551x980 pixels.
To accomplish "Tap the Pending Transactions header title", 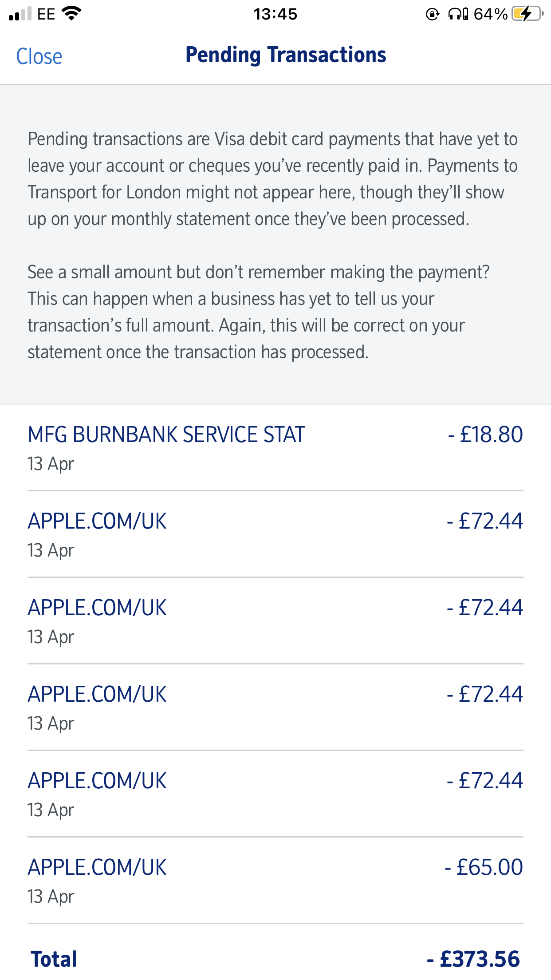I will [x=286, y=55].
